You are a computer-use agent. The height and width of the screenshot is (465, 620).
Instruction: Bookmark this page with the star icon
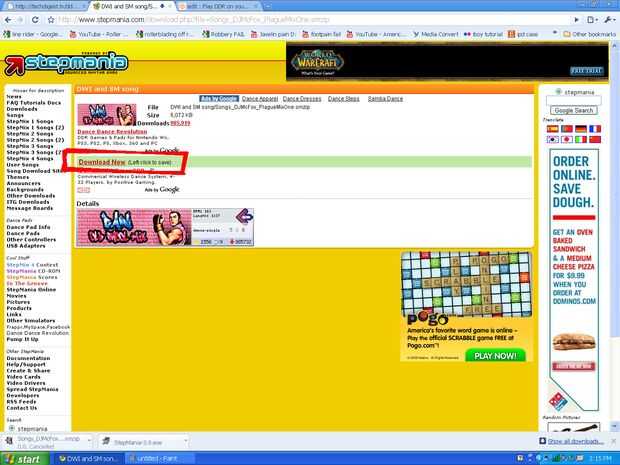(x=51, y=20)
